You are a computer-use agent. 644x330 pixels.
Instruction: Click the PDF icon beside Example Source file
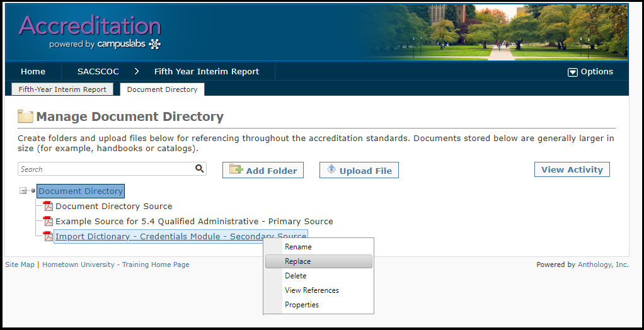point(48,221)
